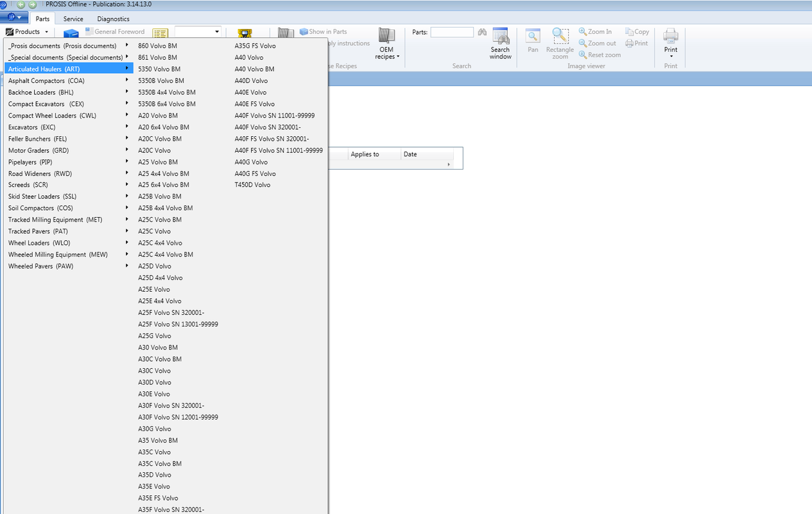Click Copy in the ribbon
Image resolution: width=812 pixels, height=514 pixels.
[x=637, y=31]
